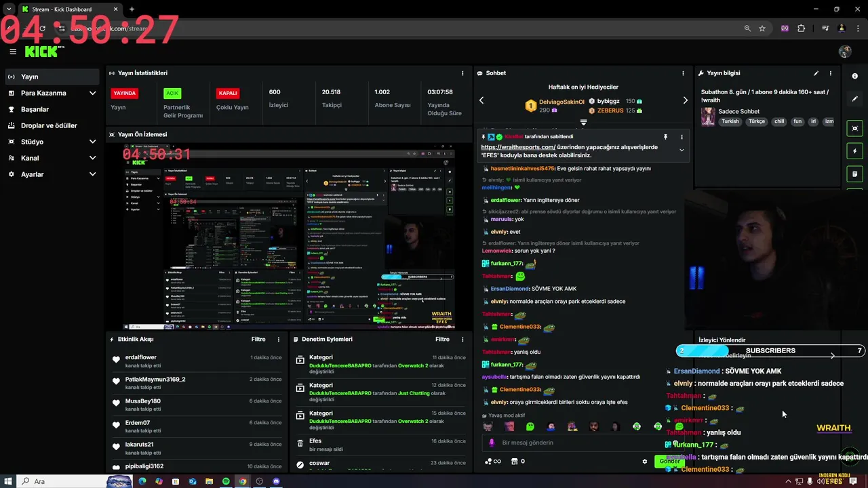Select Yayın in the left sidebar

coord(53,77)
